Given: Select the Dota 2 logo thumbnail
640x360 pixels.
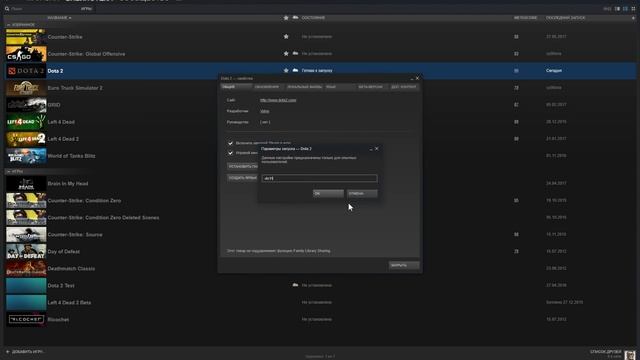Looking at the screenshot, I should pyautogui.click(x=26, y=71).
